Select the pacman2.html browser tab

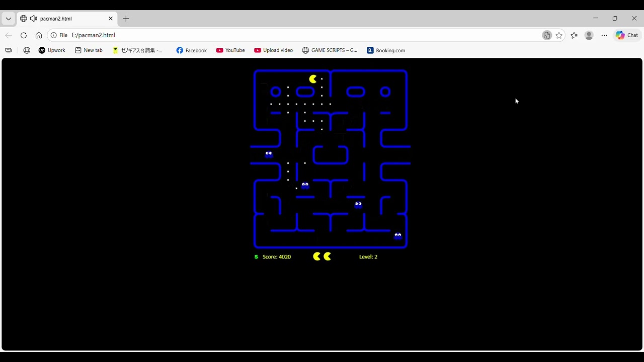click(67, 19)
